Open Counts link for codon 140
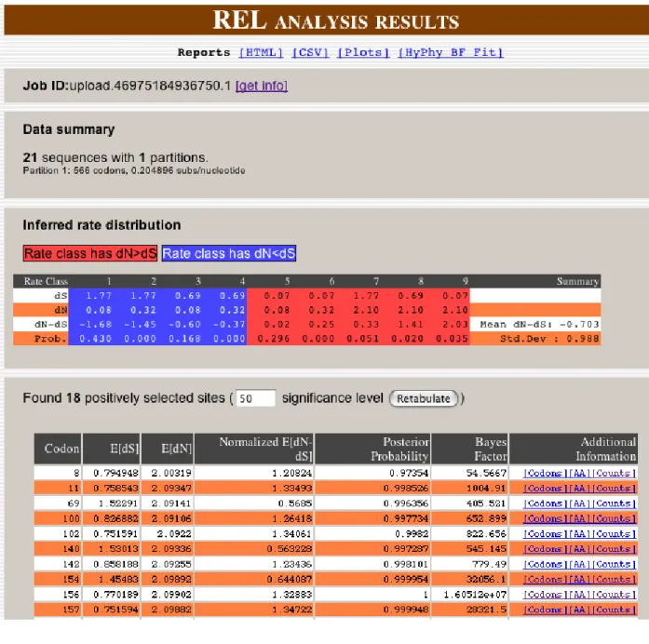This screenshot has width=649, height=644. [x=614, y=549]
